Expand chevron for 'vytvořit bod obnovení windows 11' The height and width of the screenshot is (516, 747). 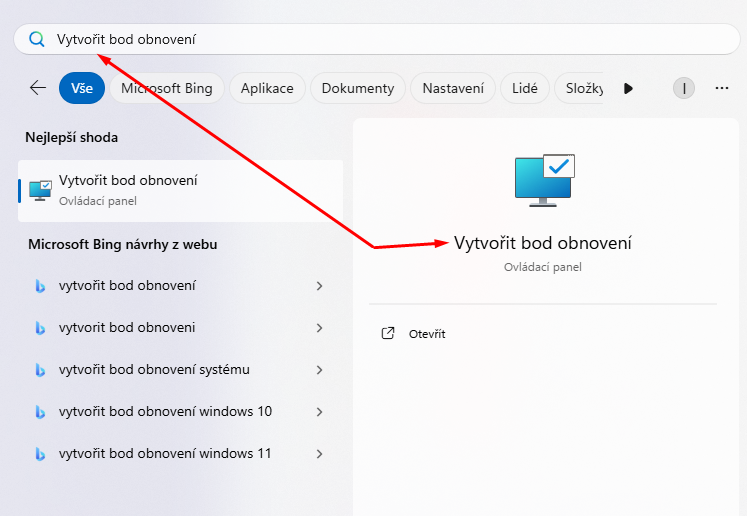tap(320, 454)
